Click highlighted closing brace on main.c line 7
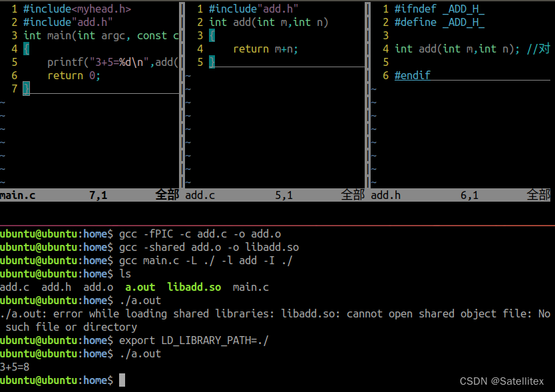555x392 pixels. point(26,89)
